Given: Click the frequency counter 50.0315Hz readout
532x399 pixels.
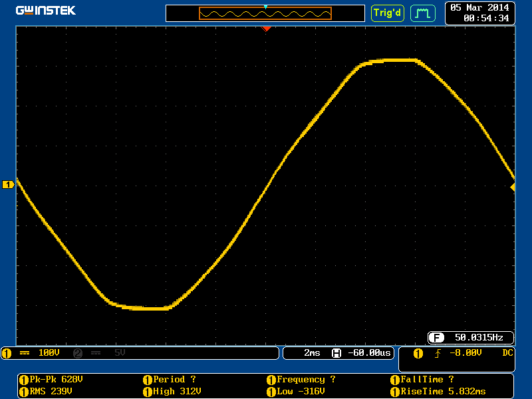Looking at the screenshot, I should pyautogui.click(x=471, y=337).
